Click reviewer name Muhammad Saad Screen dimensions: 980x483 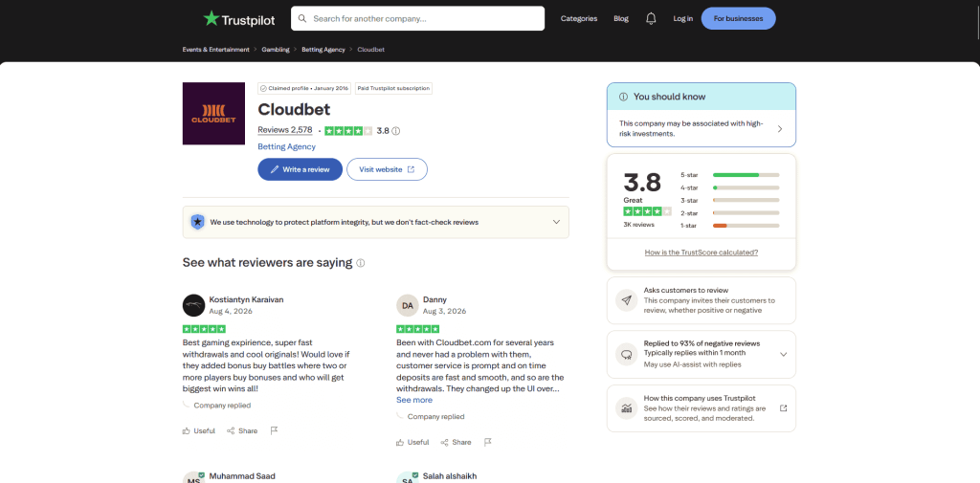(242, 476)
